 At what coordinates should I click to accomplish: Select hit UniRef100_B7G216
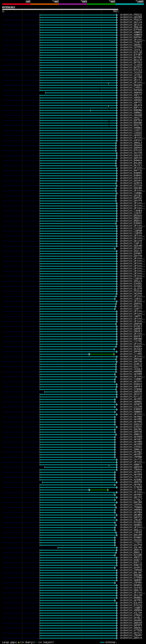pyautogui.click(x=131, y=605)
